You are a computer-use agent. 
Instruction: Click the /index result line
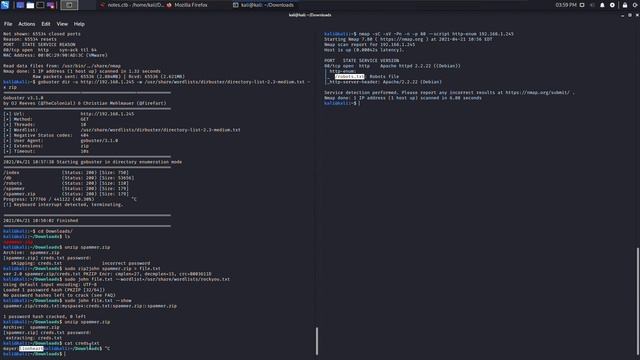click(66, 172)
